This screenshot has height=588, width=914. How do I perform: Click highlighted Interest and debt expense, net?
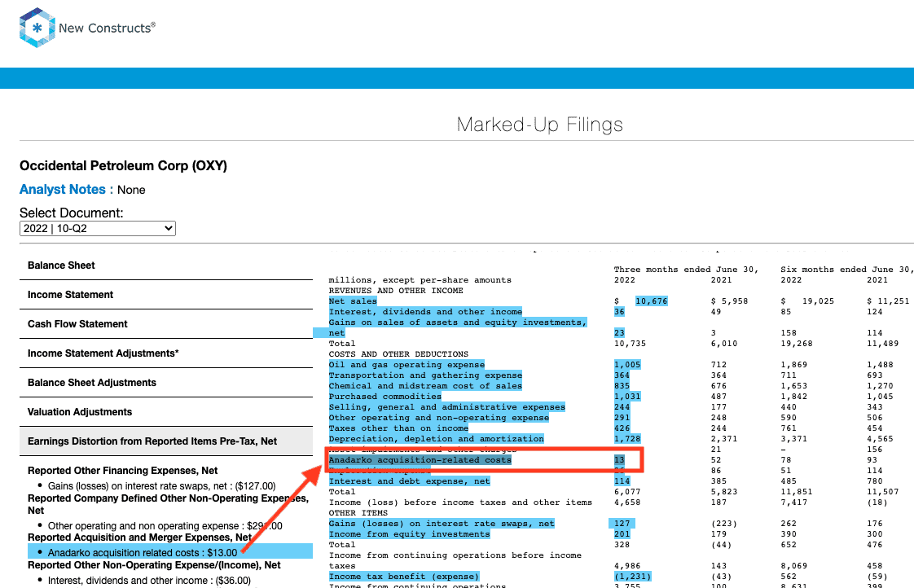coord(409,481)
